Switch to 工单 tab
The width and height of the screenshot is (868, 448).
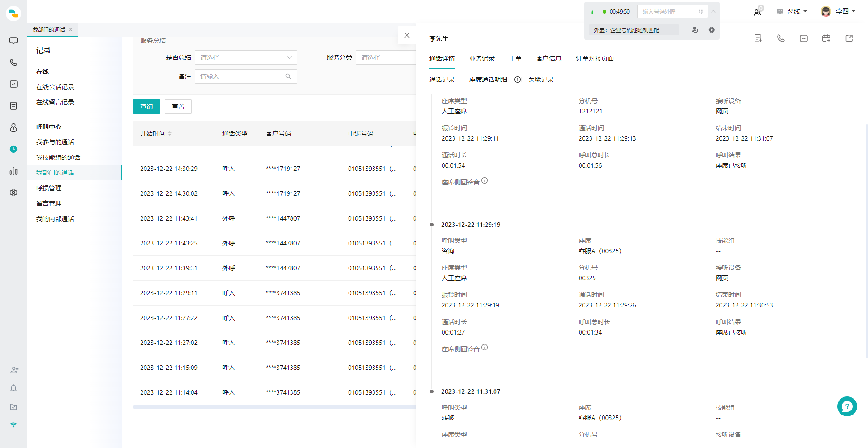coord(515,58)
